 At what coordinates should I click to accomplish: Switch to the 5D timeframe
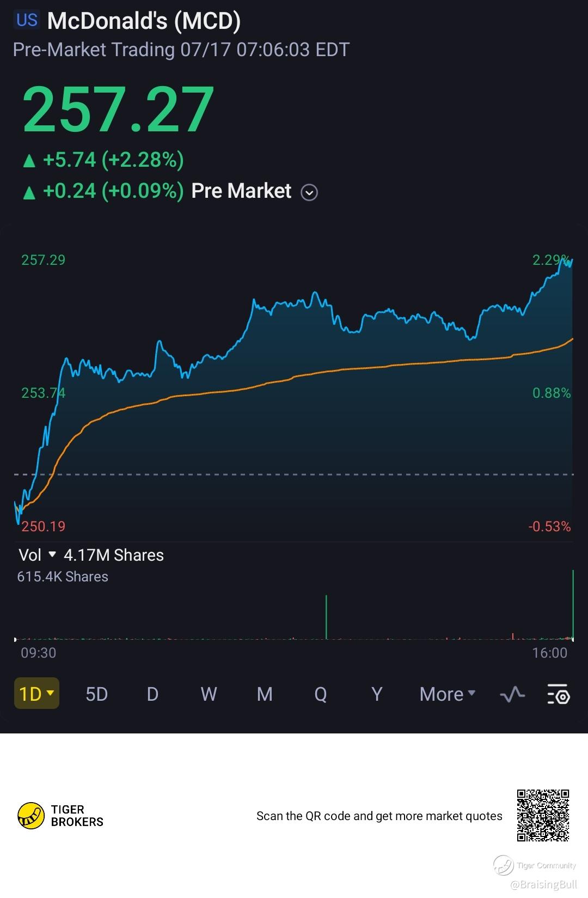[x=96, y=694]
